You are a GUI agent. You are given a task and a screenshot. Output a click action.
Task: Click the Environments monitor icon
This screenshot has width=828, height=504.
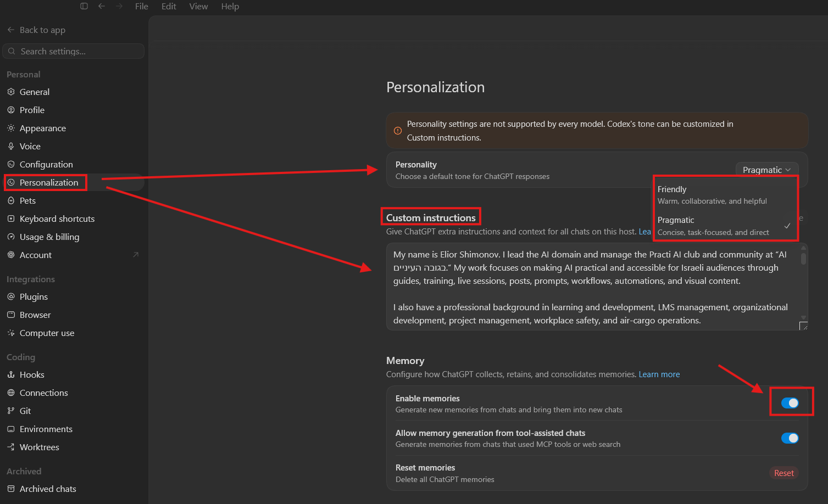click(x=11, y=429)
